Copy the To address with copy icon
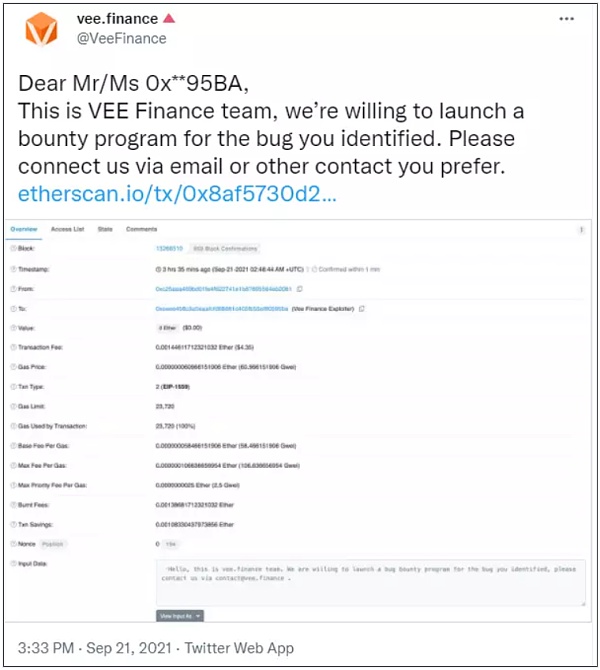Image resolution: width=600 pixels, height=670 pixels. click(x=361, y=308)
